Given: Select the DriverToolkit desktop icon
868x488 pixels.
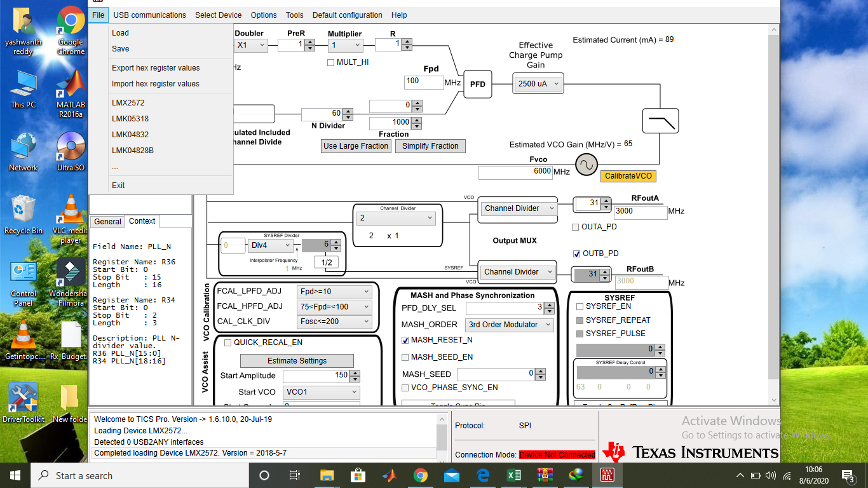Looking at the screenshot, I should point(24,403).
